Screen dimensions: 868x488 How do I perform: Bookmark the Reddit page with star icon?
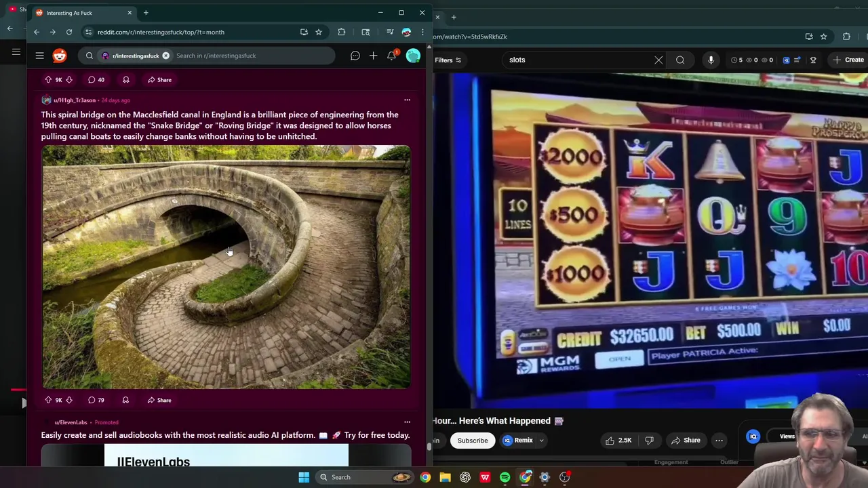click(x=319, y=32)
